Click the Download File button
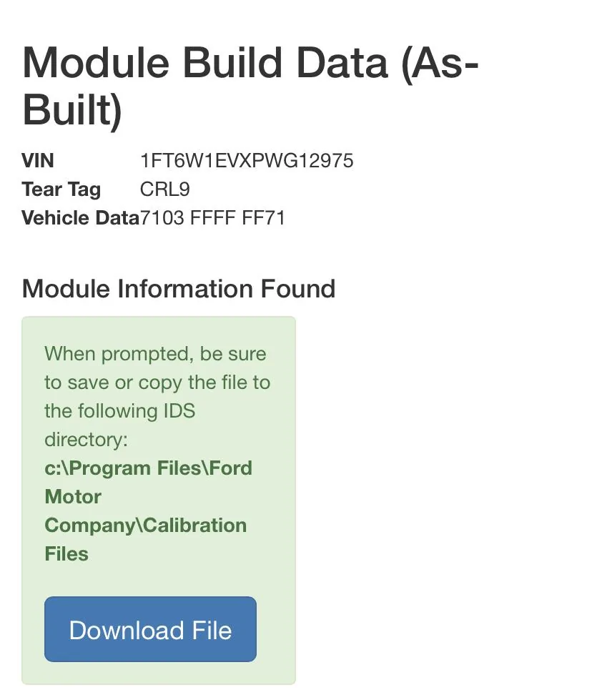The height and width of the screenshot is (700, 592). coord(150,629)
